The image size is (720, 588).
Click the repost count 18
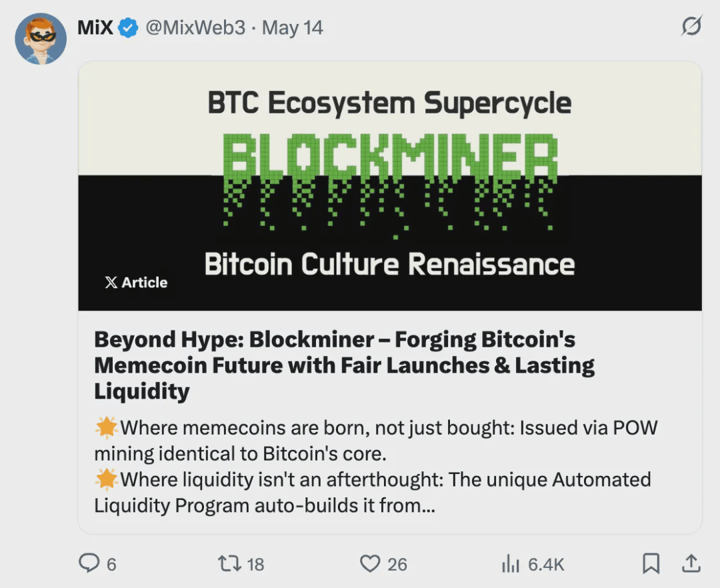tap(255, 565)
